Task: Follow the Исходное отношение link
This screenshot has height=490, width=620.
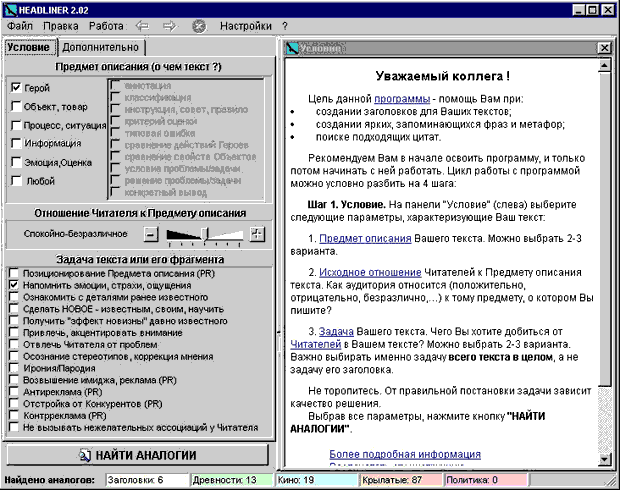Action: pyautogui.click(x=370, y=272)
